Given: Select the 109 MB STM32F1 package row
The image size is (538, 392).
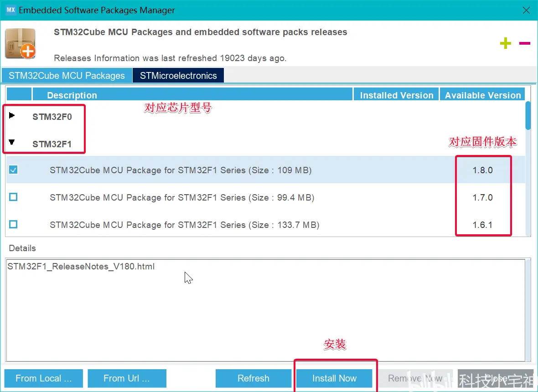Looking at the screenshot, I should (266, 170).
